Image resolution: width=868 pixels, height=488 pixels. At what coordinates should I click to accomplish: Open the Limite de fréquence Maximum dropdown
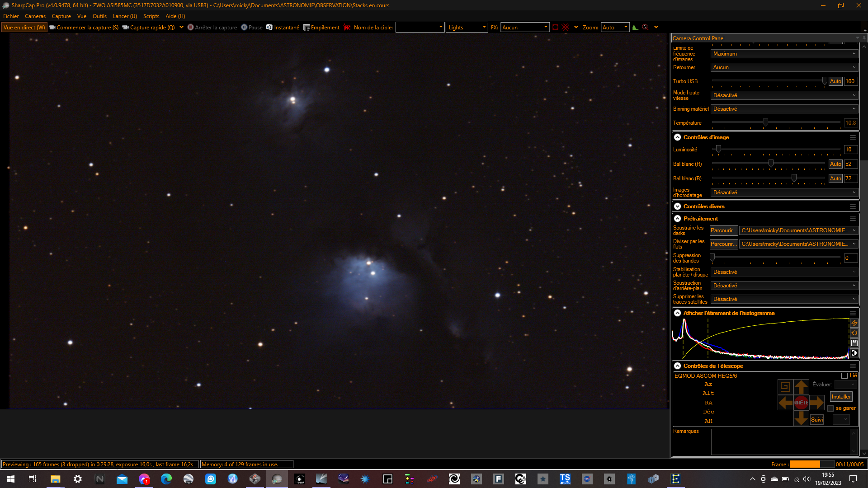point(784,54)
